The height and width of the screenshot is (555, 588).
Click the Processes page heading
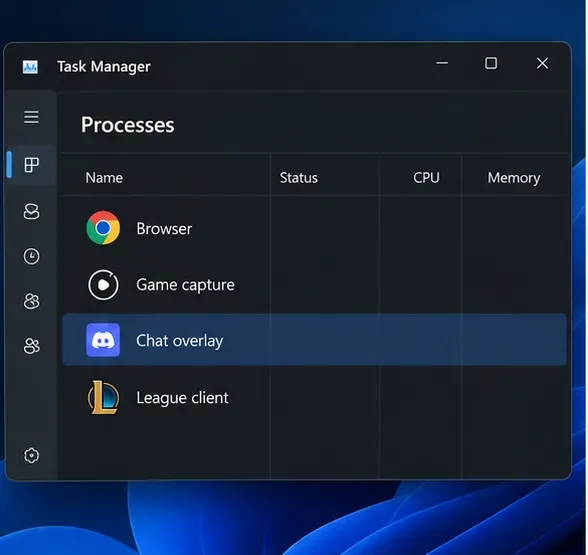click(x=128, y=125)
